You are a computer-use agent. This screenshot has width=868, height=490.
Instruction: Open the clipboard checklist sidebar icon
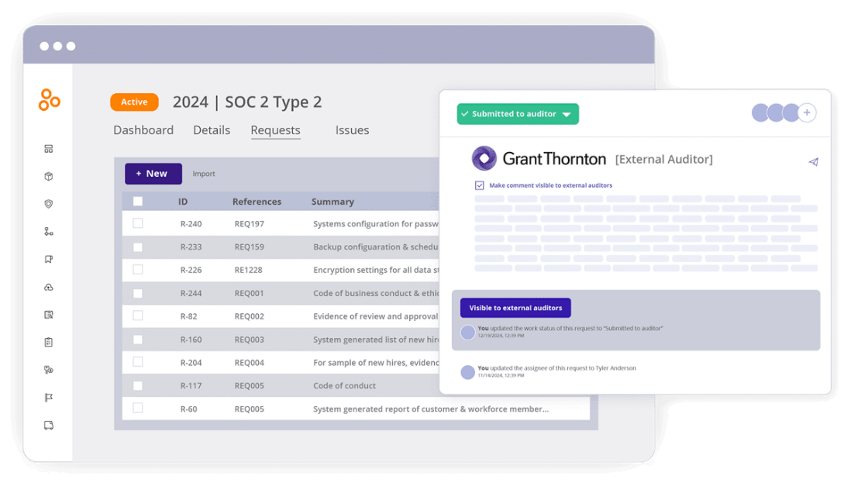pos(49,343)
